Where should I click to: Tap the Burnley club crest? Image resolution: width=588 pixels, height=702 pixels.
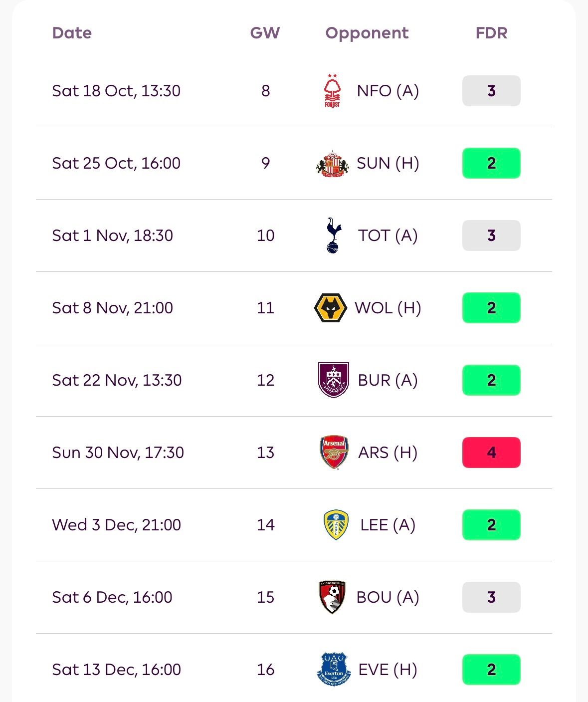[x=333, y=380]
